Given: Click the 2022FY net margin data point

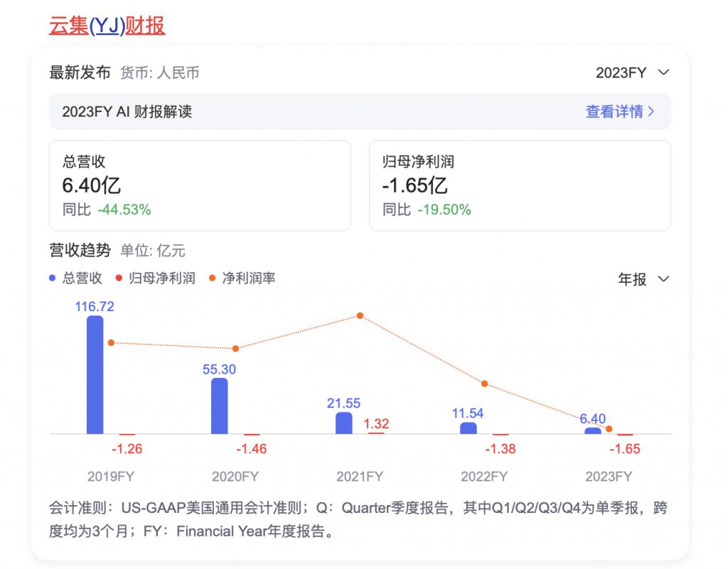Looking at the screenshot, I should [x=484, y=384].
